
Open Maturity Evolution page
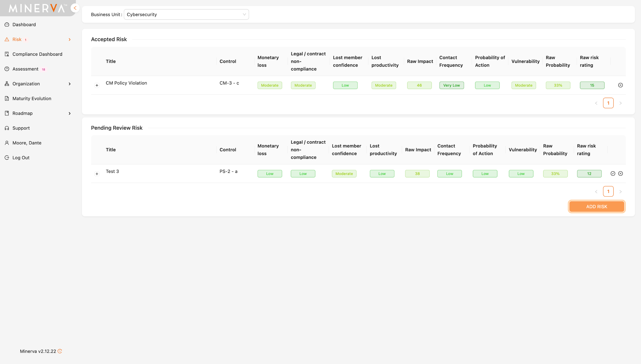(32, 98)
